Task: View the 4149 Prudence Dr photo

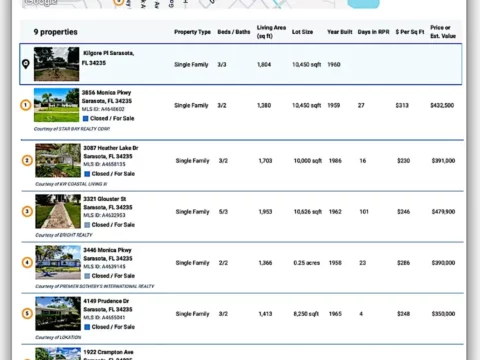Action: pos(58,313)
